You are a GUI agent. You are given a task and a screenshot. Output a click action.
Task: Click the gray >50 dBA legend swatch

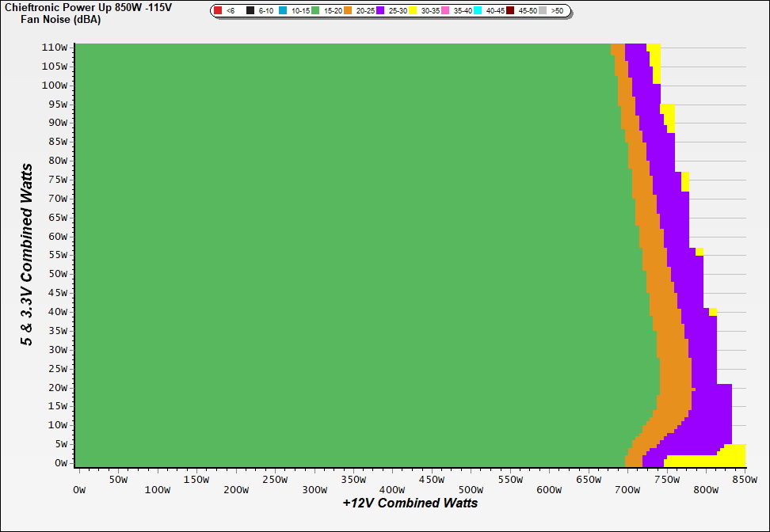click(x=543, y=11)
